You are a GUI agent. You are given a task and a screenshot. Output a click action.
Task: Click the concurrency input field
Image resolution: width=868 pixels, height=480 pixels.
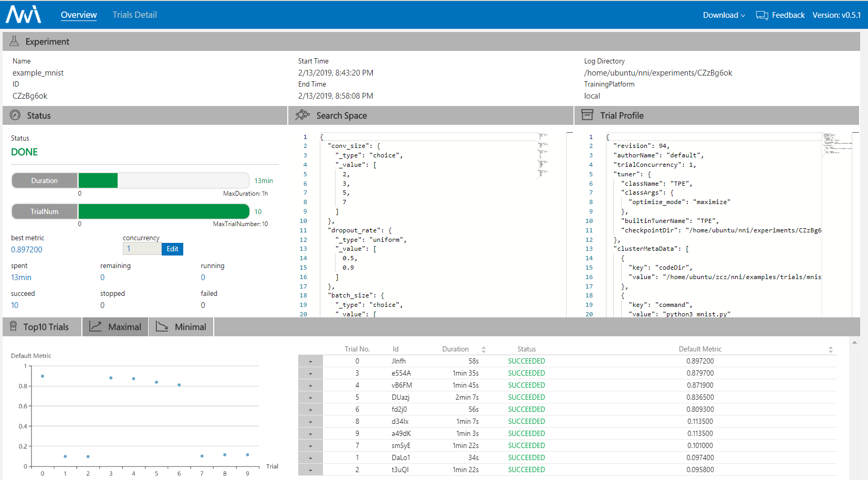[142, 249]
